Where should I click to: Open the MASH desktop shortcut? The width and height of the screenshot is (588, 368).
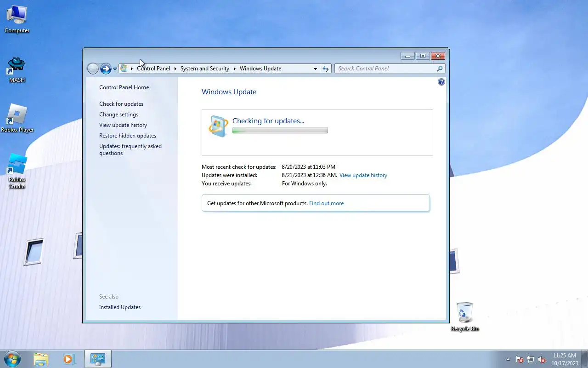coord(17,69)
